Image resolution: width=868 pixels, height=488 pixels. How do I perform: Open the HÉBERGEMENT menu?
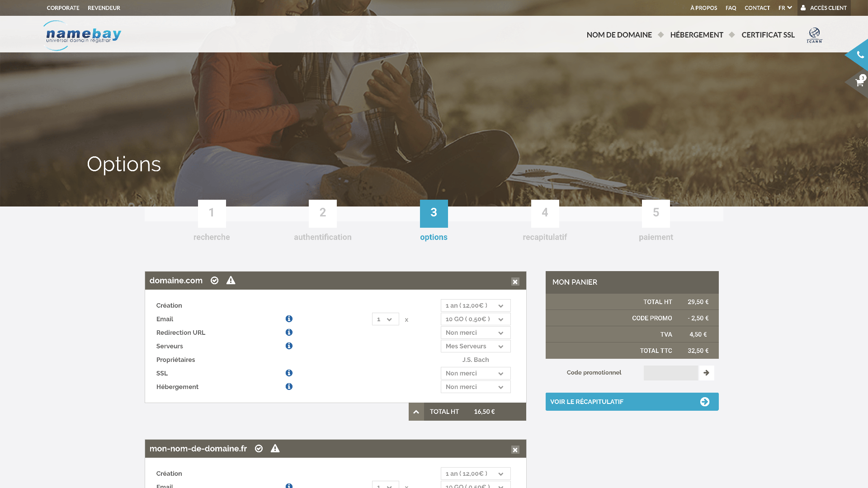pos(696,35)
